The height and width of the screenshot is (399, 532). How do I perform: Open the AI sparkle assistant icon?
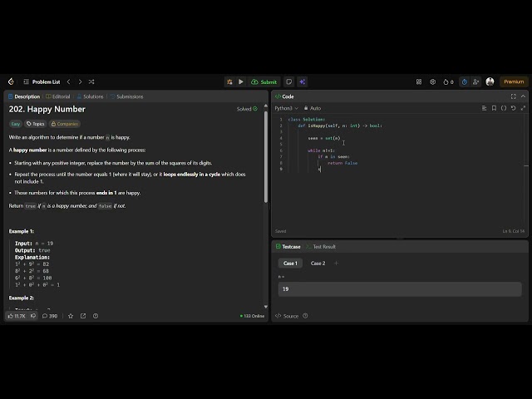[x=303, y=81]
